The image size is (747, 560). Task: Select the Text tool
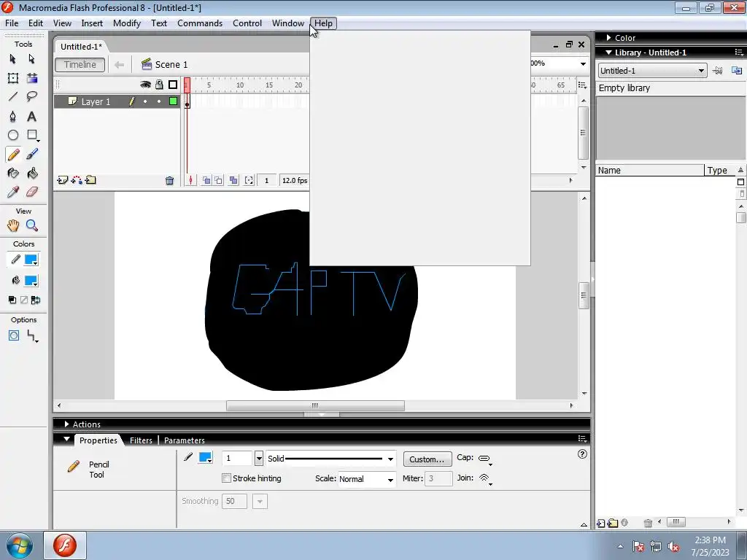32,116
